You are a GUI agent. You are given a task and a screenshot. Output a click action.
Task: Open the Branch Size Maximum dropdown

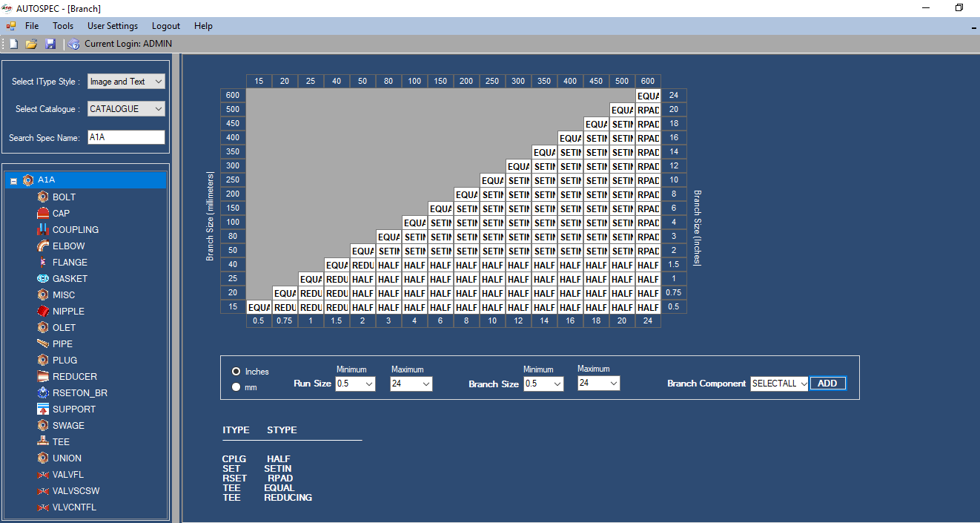pos(599,383)
